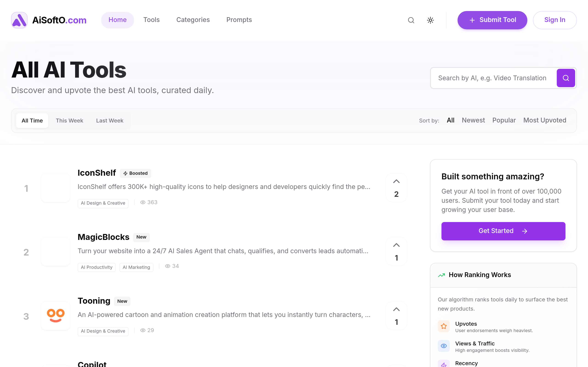Viewport: 588px width, 367px height.
Task: Toggle the light/dark theme sun icon
Action: click(430, 20)
